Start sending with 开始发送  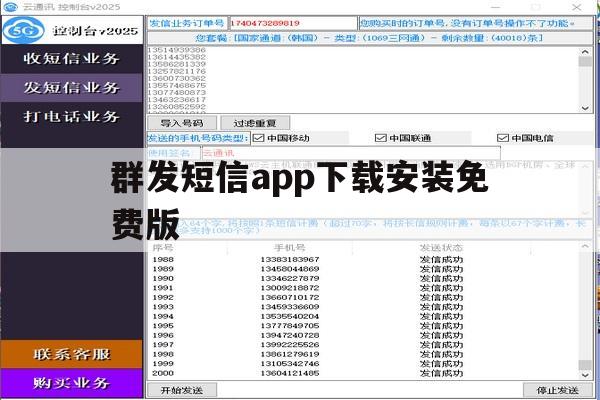182,390
